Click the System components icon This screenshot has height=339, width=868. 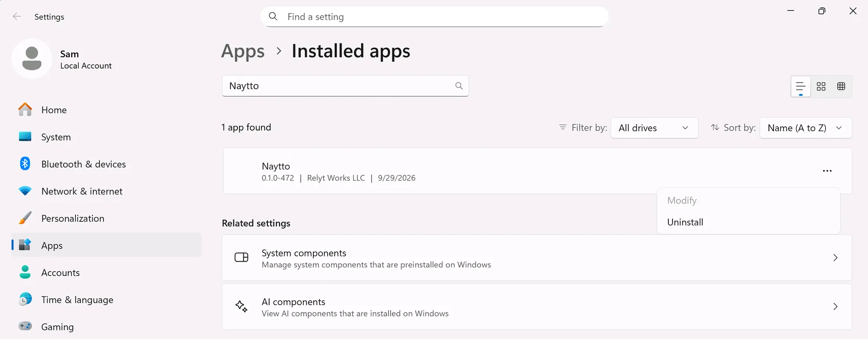click(x=241, y=257)
